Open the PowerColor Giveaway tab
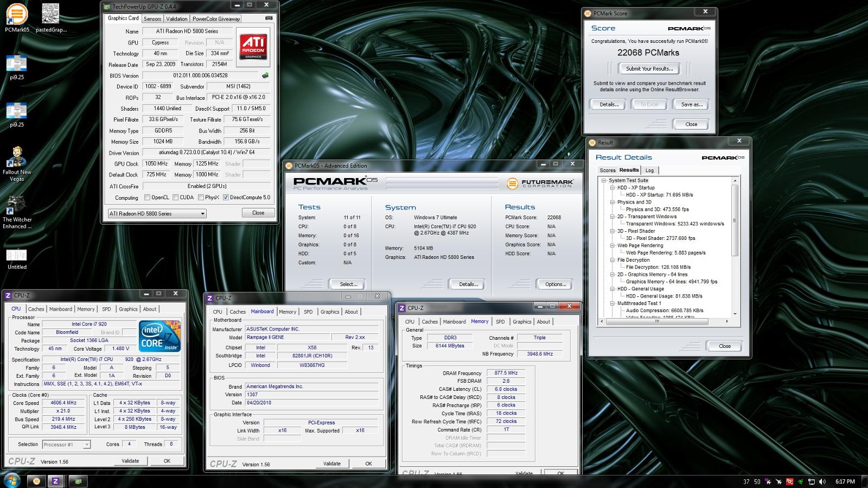 [x=216, y=18]
